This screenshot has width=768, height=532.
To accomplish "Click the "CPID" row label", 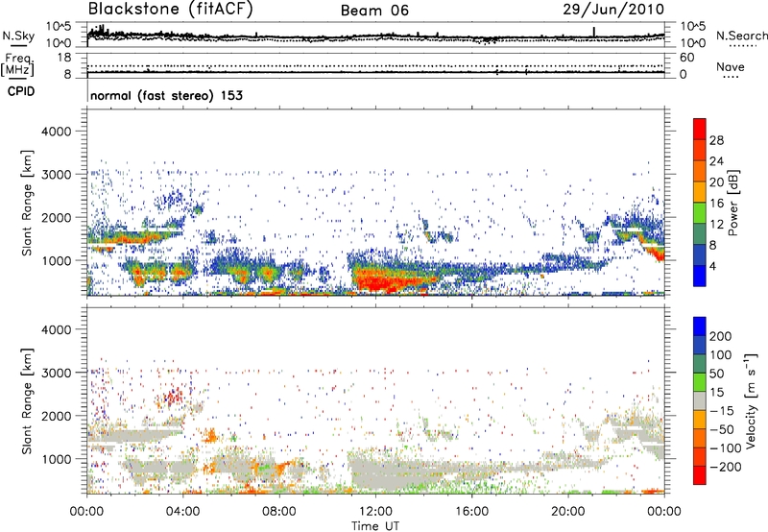I will (x=21, y=91).
